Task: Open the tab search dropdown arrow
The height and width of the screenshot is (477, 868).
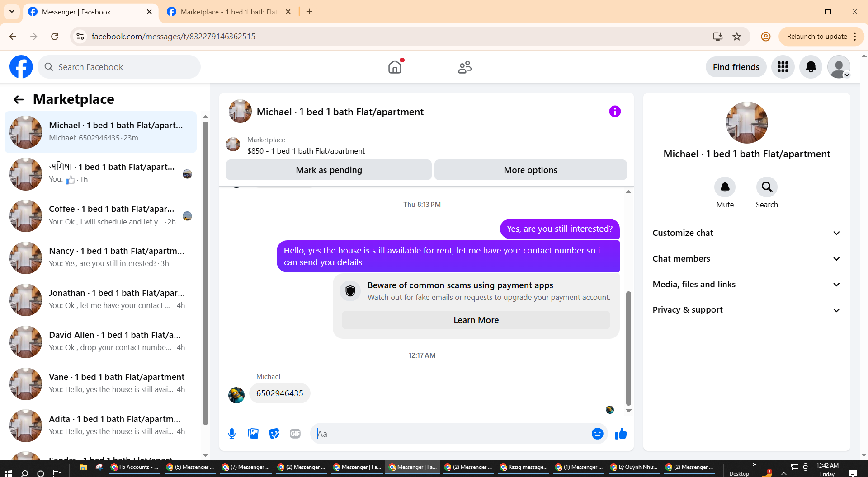Action: click(x=12, y=12)
